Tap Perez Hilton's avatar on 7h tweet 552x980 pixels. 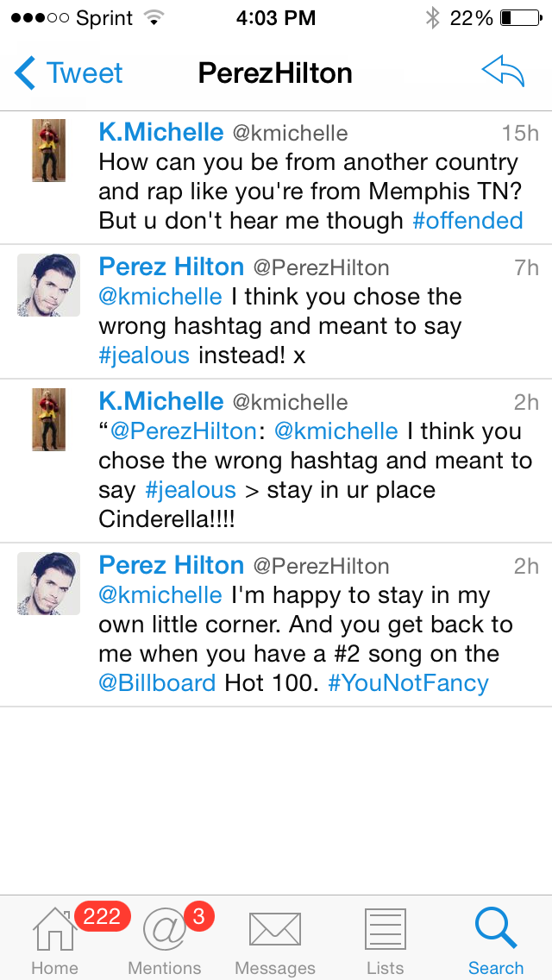[x=49, y=285]
